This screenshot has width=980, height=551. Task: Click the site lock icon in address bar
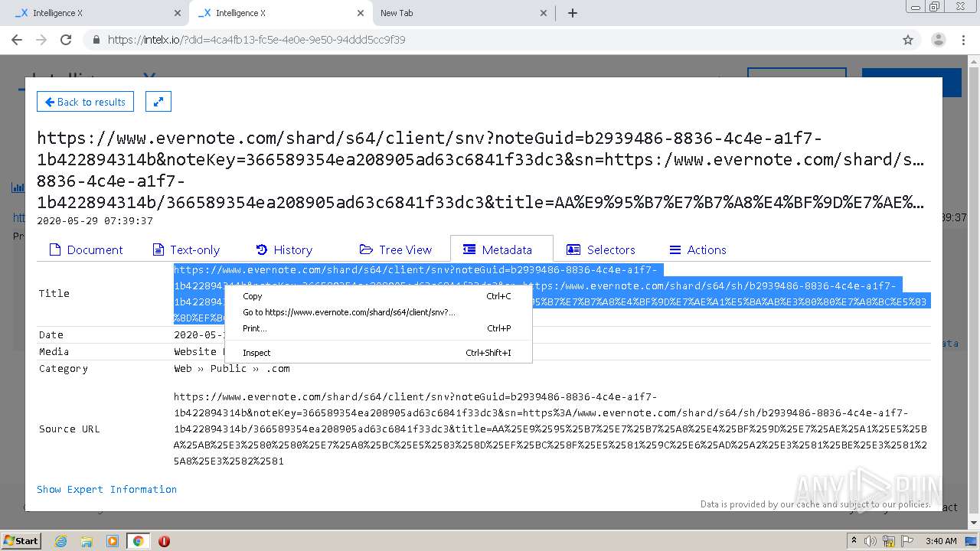click(96, 40)
